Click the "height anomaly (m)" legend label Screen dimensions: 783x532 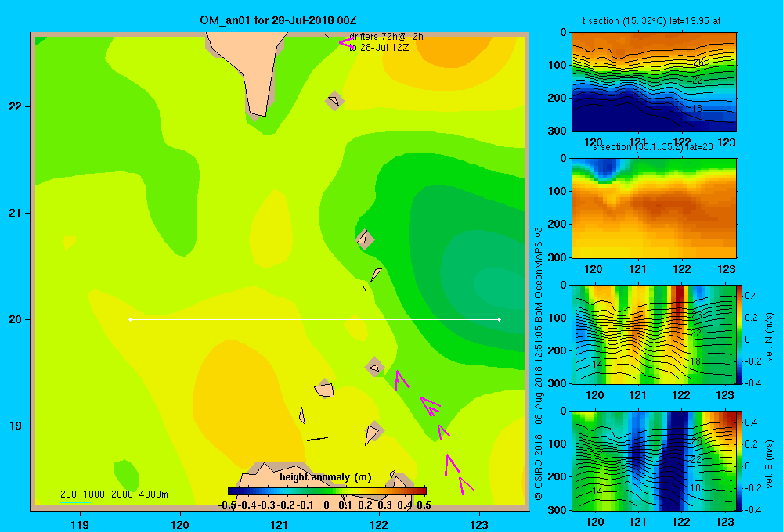point(325,477)
